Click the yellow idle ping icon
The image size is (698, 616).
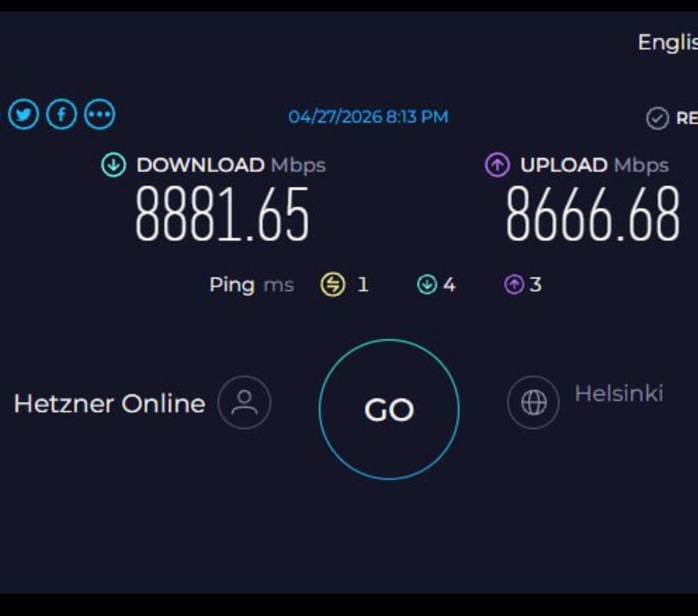pos(333,284)
